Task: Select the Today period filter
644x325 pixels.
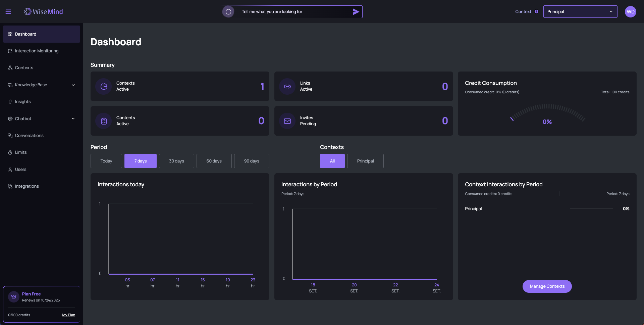Action: coord(106,161)
